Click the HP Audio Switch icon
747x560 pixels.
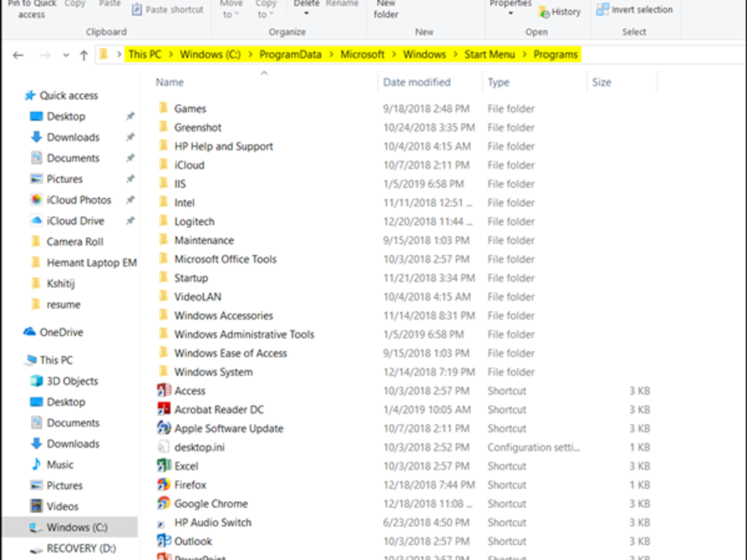tap(162, 523)
